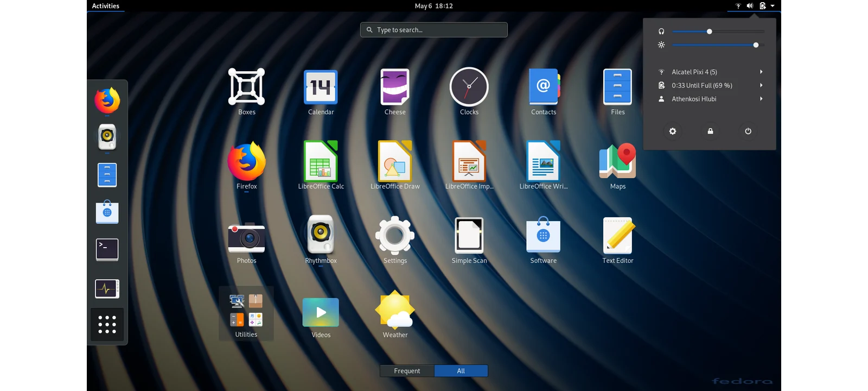Click the top bar battery icon
This screenshot has height=391, width=868.
763,6
